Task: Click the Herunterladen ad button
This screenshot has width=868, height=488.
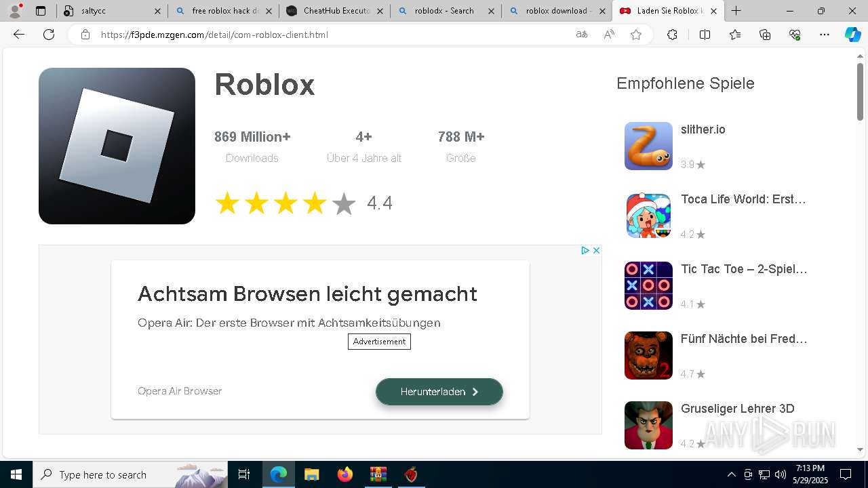Action: pos(439,392)
